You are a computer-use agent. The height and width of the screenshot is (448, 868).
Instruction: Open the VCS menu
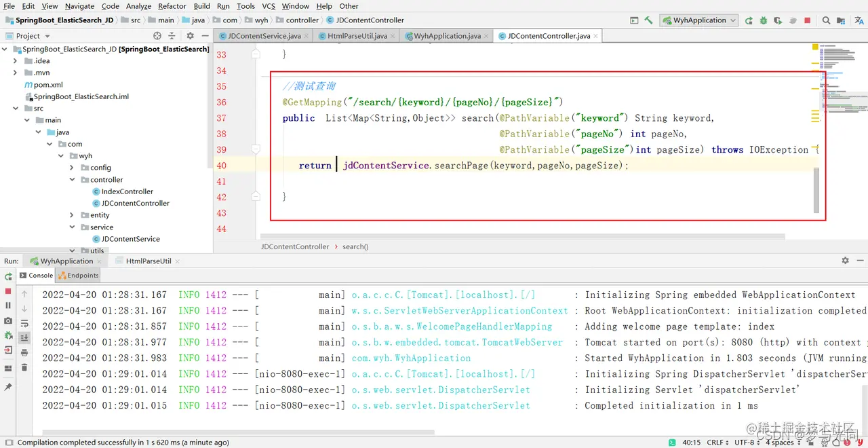pos(269,6)
